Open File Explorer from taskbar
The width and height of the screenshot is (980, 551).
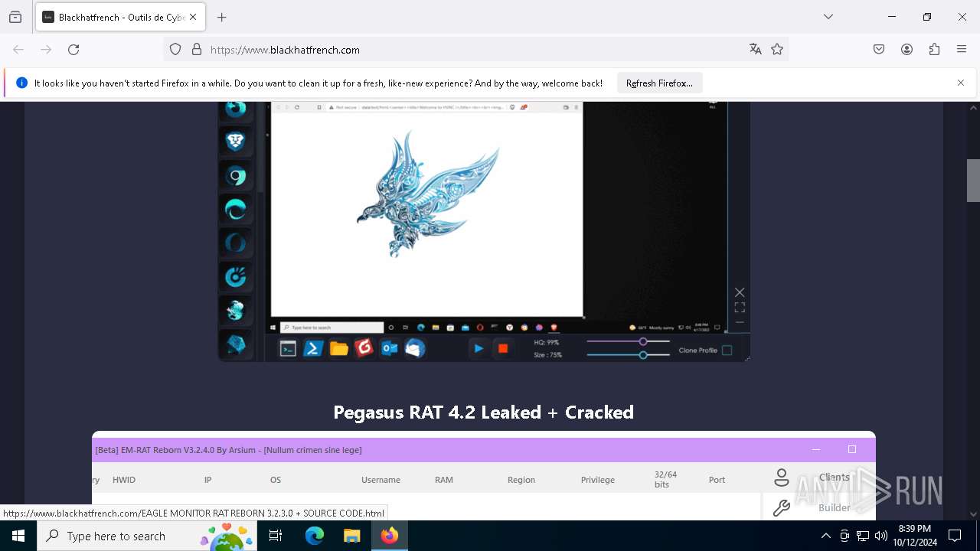coord(351,536)
